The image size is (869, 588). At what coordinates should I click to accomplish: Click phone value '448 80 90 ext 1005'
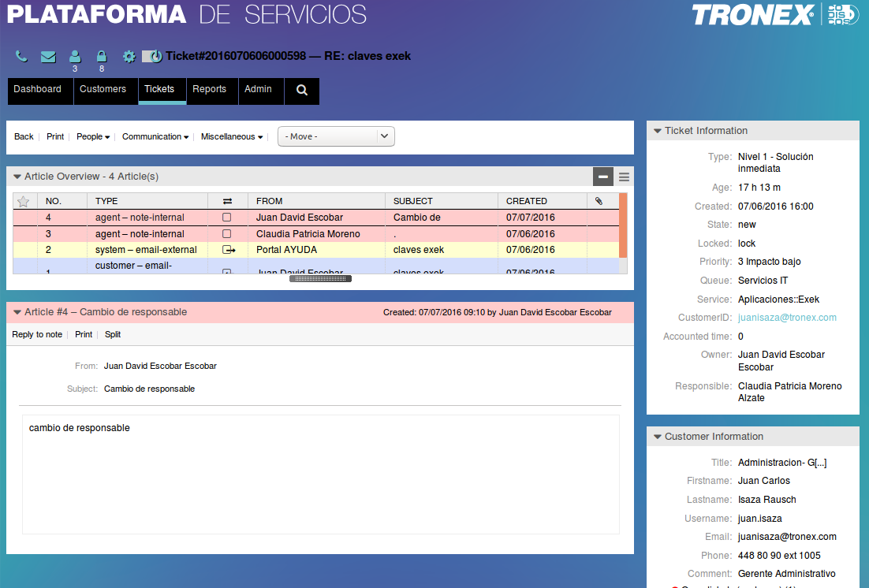[x=779, y=556]
